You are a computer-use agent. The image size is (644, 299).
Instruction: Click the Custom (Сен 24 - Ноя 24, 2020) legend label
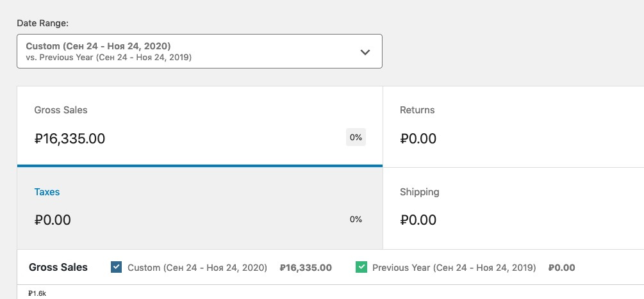click(197, 268)
